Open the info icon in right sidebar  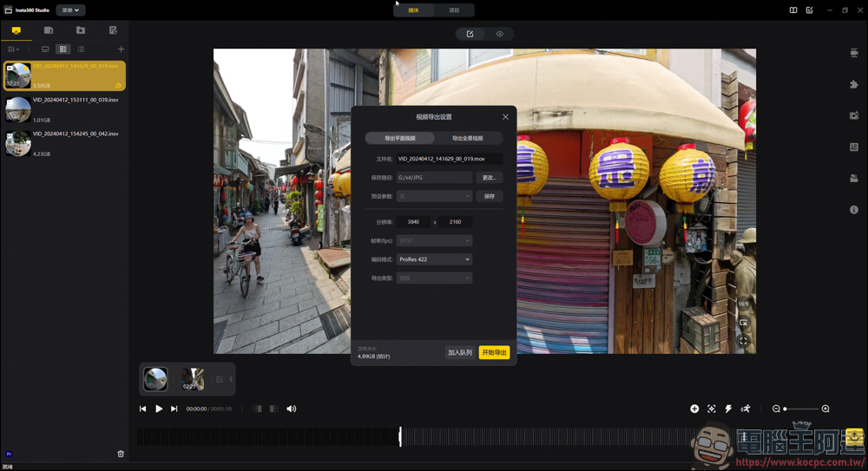(854, 210)
